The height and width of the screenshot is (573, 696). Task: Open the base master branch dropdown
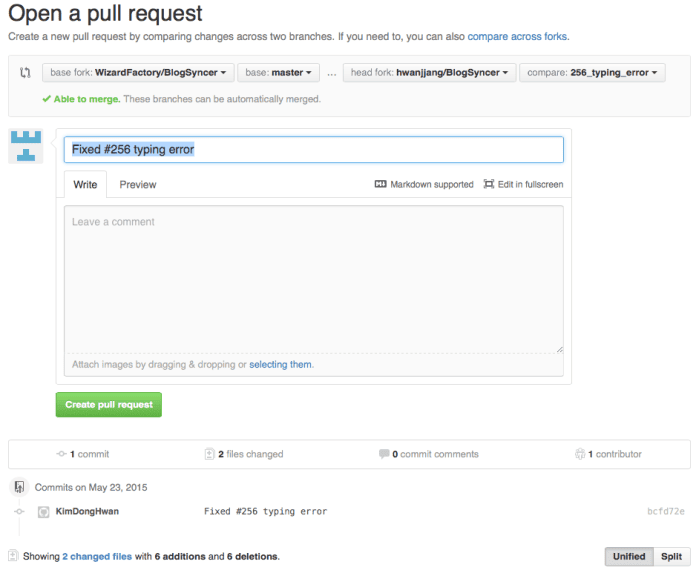(278, 73)
